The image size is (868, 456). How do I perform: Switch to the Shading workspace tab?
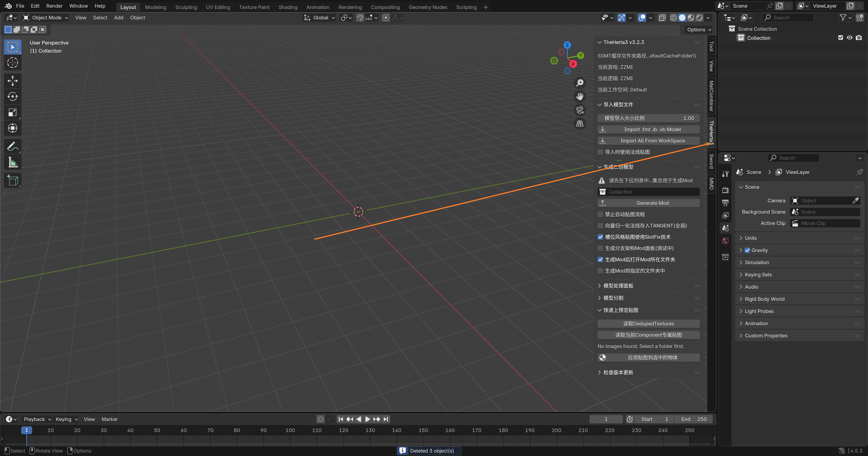(288, 7)
